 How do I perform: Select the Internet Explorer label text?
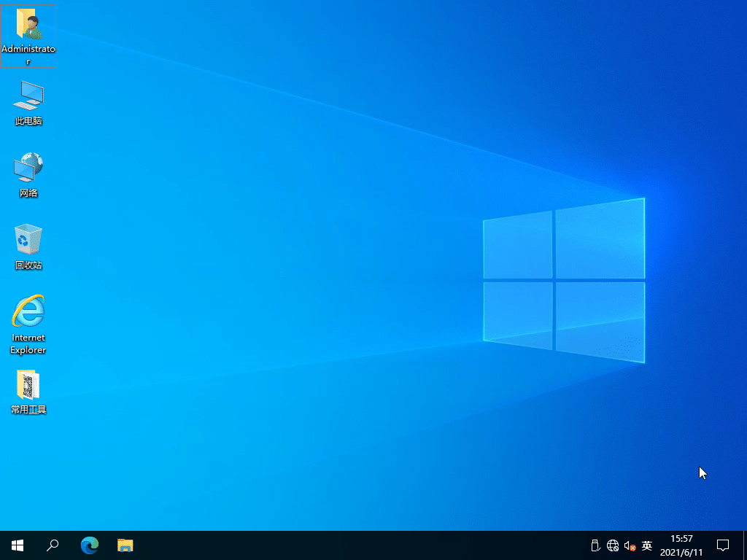(x=28, y=344)
